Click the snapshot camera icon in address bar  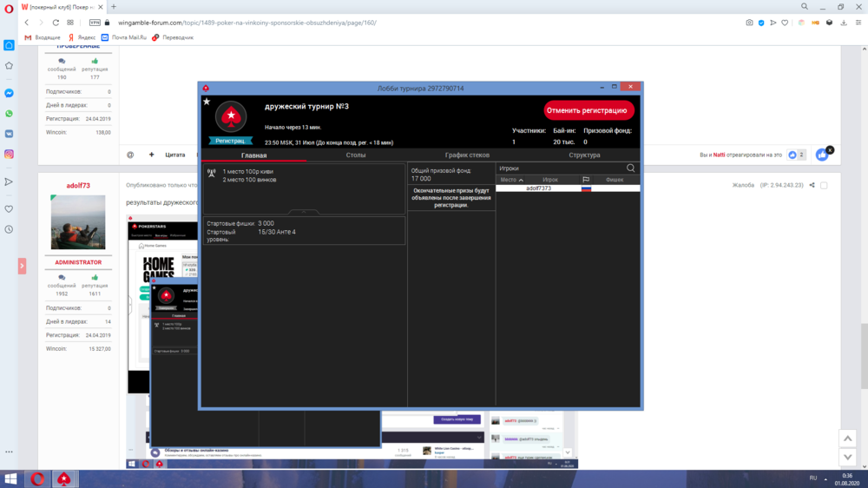(749, 23)
